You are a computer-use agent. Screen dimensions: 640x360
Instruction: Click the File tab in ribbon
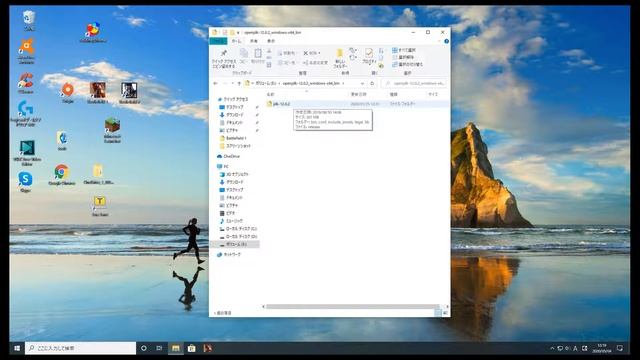pos(218,41)
